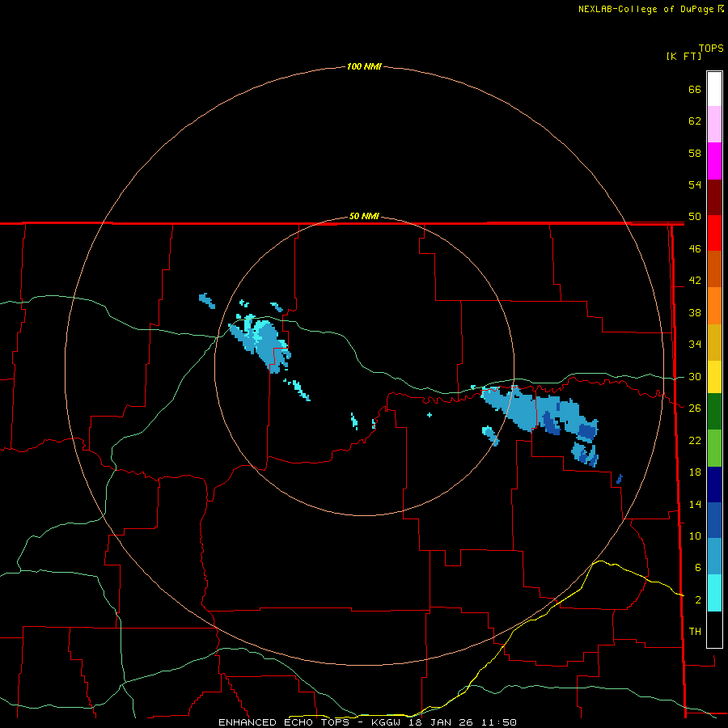Click the light pink 62 kft swatch
728x728 pixels.
point(714,125)
